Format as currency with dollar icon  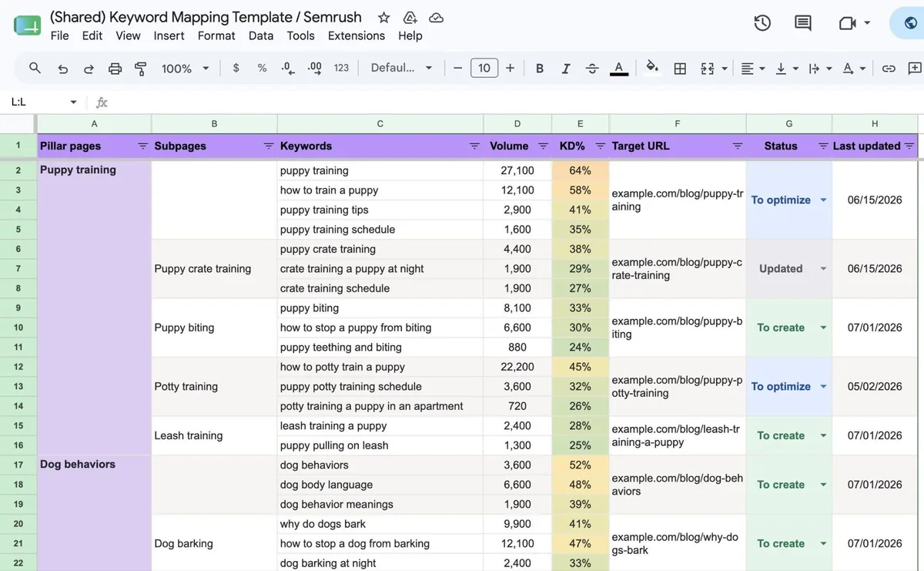click(x=236, y=68)
